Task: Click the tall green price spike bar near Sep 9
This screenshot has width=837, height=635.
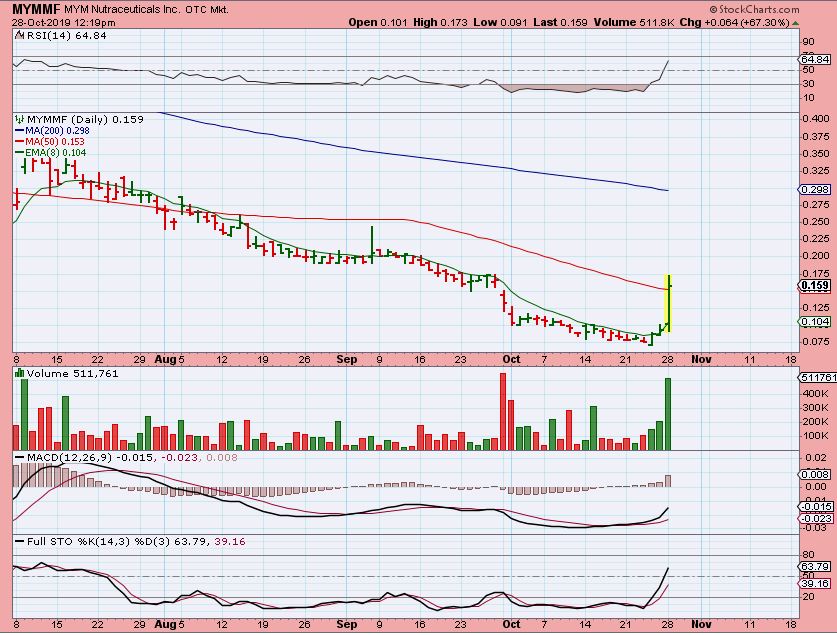Action: coord(372,244)
